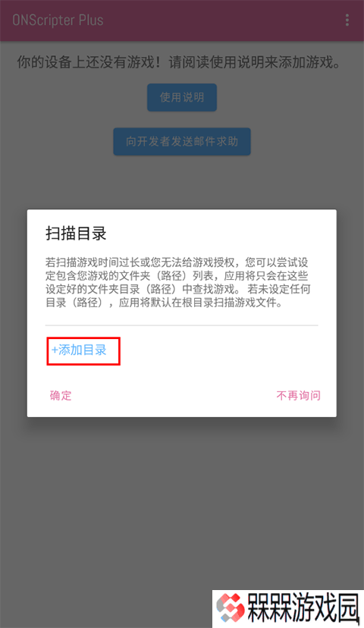This screenshot has width=364, height=628.
Task: Add a scan folder via 添加目录
Action: pos(79,350)
